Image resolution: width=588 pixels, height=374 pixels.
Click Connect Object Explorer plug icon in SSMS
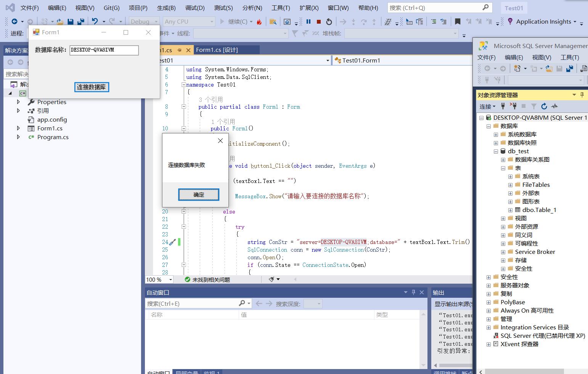pos(503,106)
